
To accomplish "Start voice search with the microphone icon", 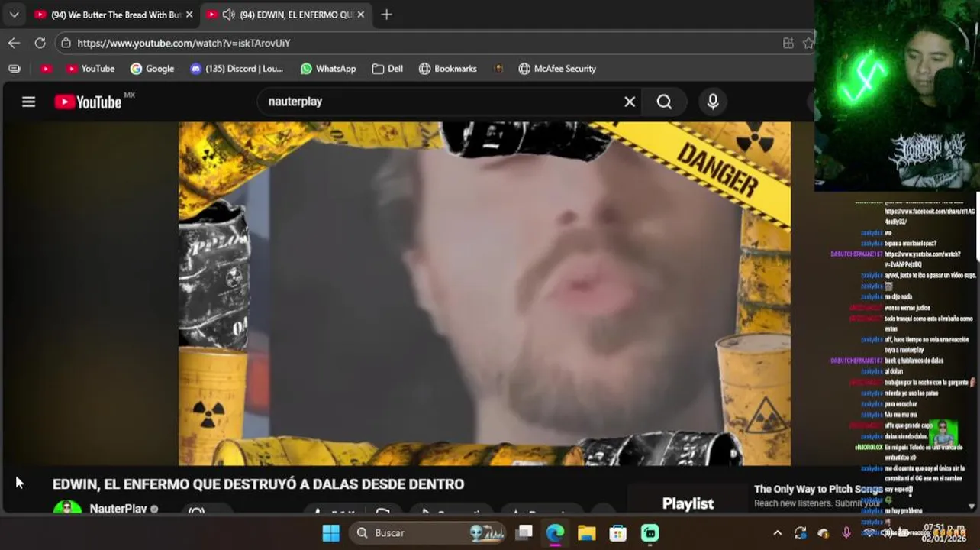I will 713,102.
